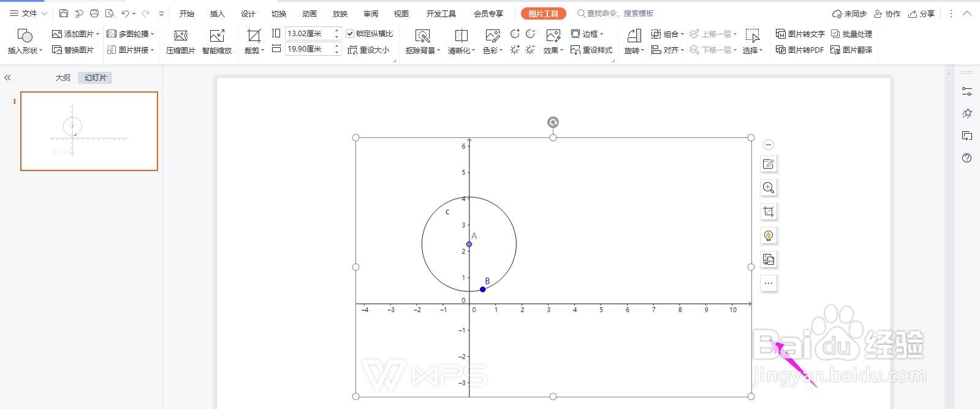Increase contrast with the plus half-circle icon
The width and height of the screenshot is (980, 409).
coord(515,34)
